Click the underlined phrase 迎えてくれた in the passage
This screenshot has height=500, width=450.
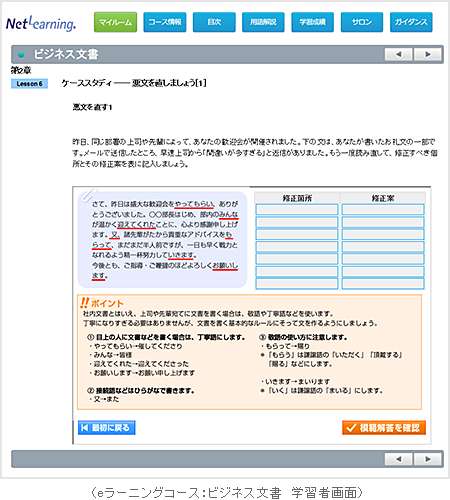point(137,225)
